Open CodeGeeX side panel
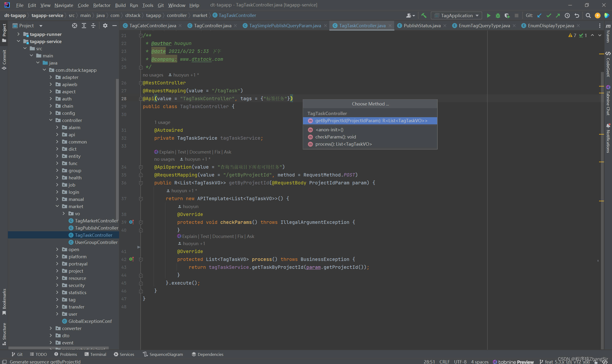Image resolution: width=612 pixels, height=364 pixels. tap(608, 64)
